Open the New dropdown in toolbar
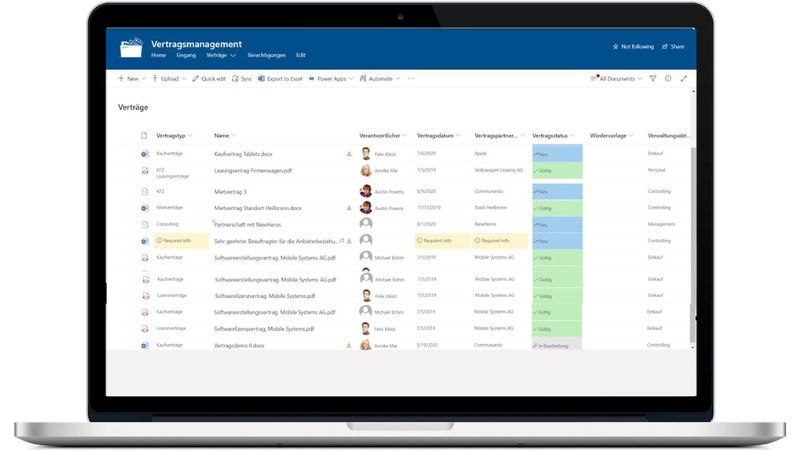The height and width of the screenshot is (450, 800). [132, 79]
